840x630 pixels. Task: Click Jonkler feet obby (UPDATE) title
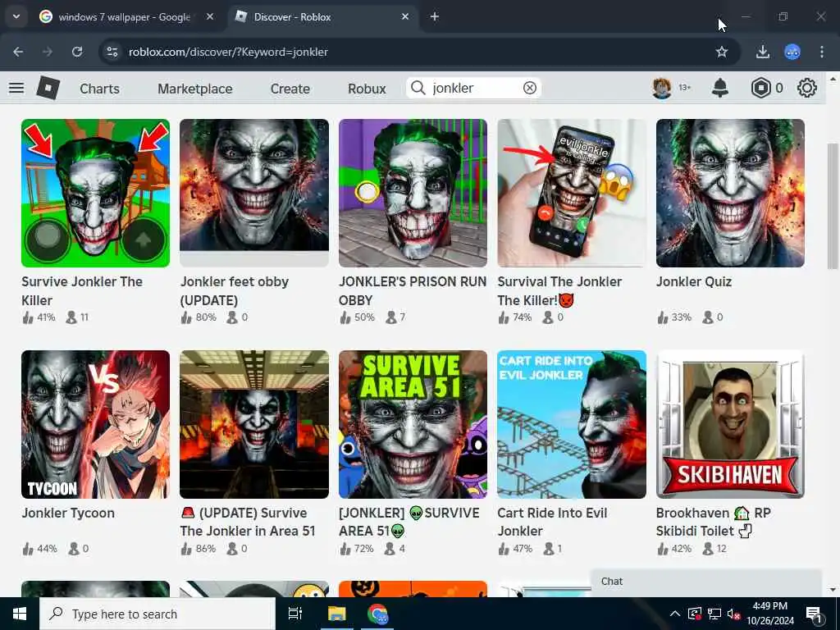(234, 291)
